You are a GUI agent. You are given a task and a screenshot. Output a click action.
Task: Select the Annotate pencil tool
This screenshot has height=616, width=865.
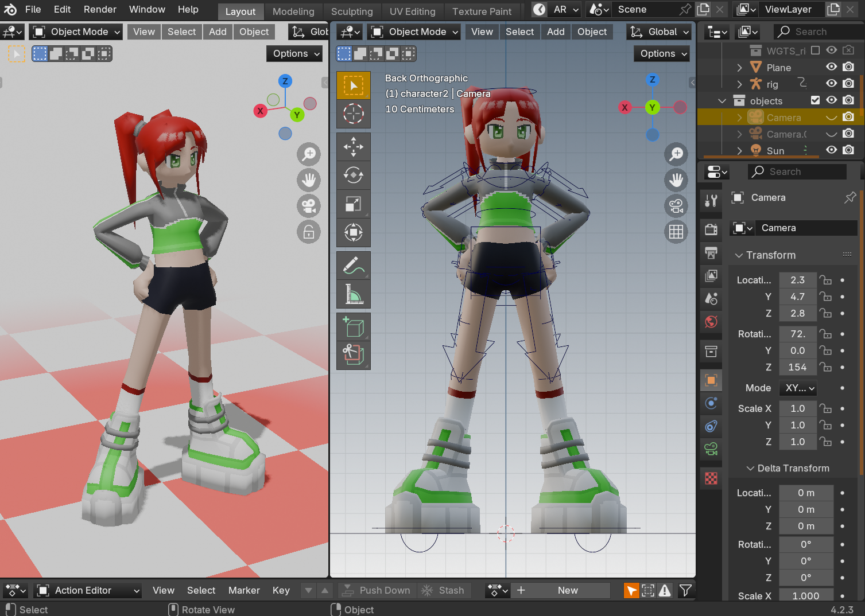353,266
